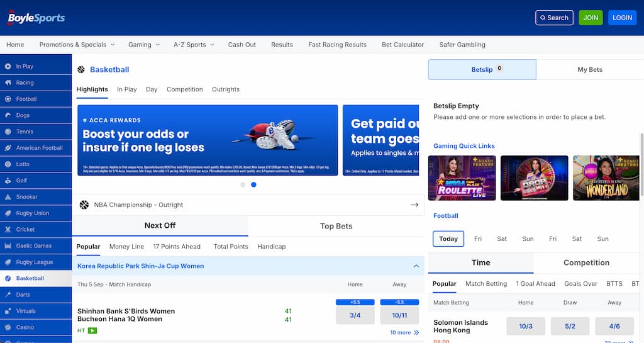Select the Money Line filter
The image size is (644, 343).
pos(126,247)
